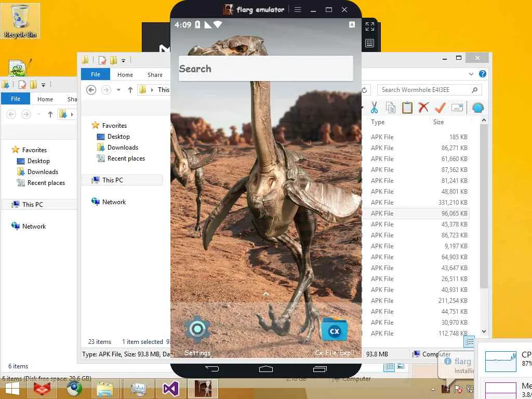Image resolution: width=532 pixels, height=399 pixels.
Task: Open the emulator keyboard side-panel icon
Action: point(369,43)
